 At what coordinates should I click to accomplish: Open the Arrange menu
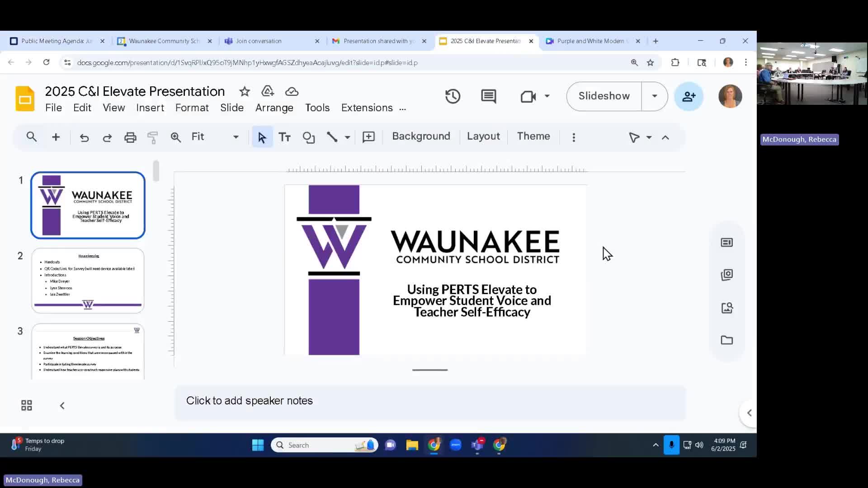tap(274, 108)
